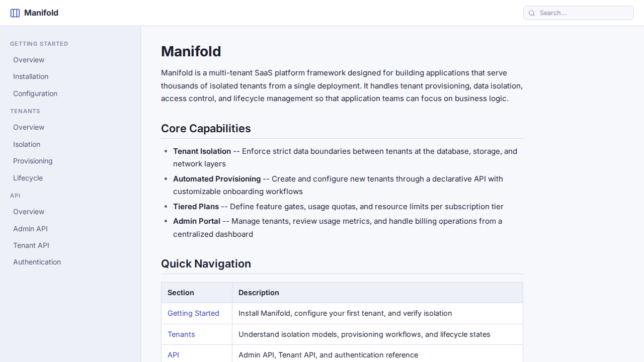The image size is (644, 362).
Task: Open the Installation page from the sidebar
Action: coord(31,76)
